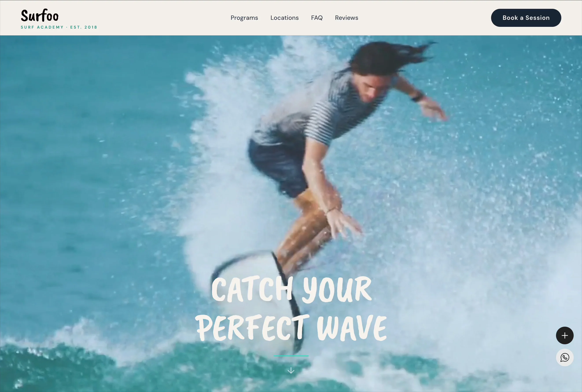Click the Surfoo logo

(40, 15)
